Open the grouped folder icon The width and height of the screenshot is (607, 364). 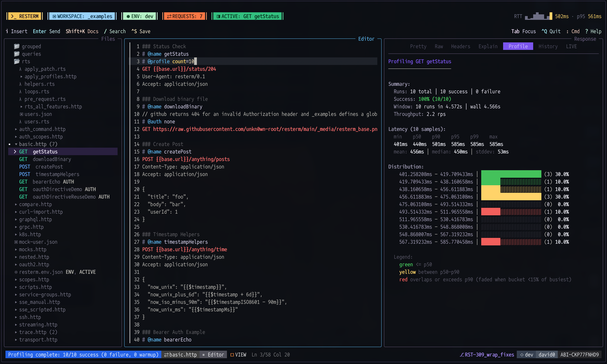17,46
